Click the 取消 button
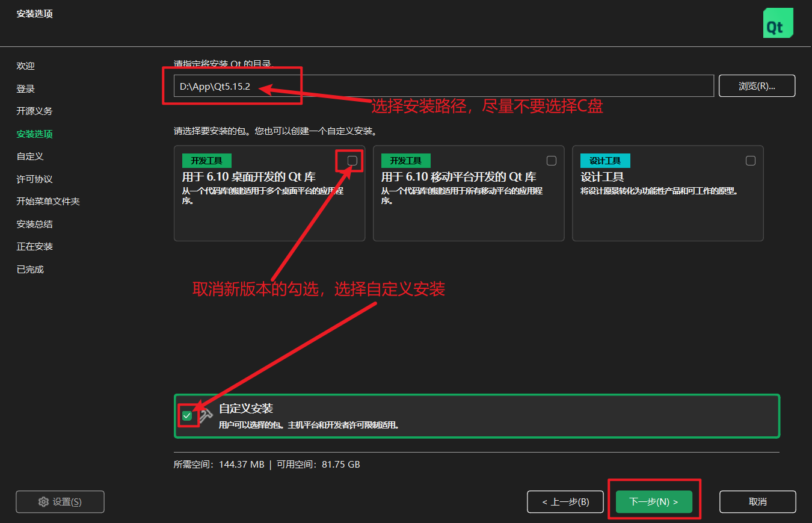Viewport: 812px width, 523px height. (x=758, y=502)
